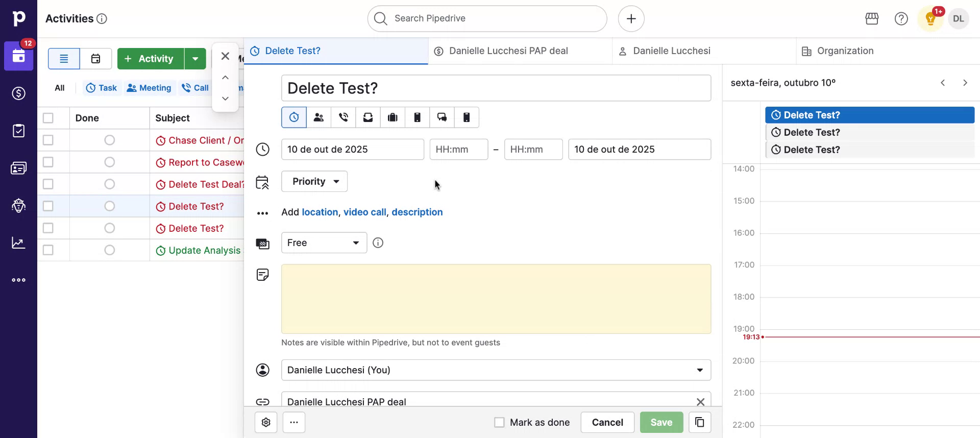Click description link

click(417, 212)
